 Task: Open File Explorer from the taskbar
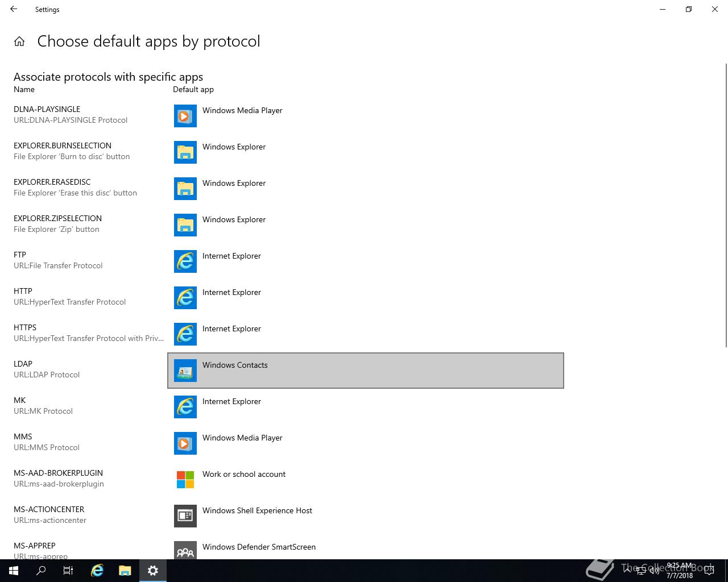[x=125, y=571]
